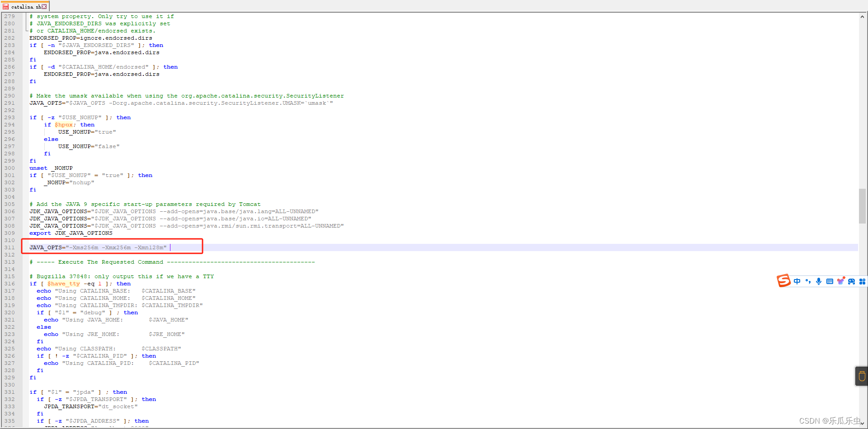Start voice input via microphone icon
The width and height of the screenshot is (868, 429).
[x=819, y=281]
